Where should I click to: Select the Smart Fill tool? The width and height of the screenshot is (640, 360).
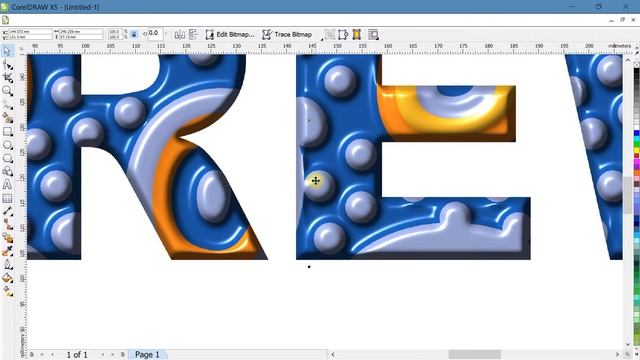[x=7, y=118]
